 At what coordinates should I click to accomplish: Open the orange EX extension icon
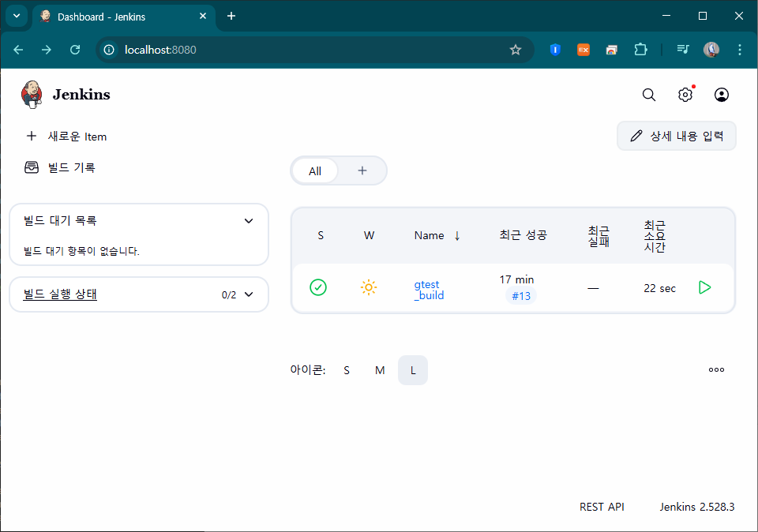(x=584, y=49)
